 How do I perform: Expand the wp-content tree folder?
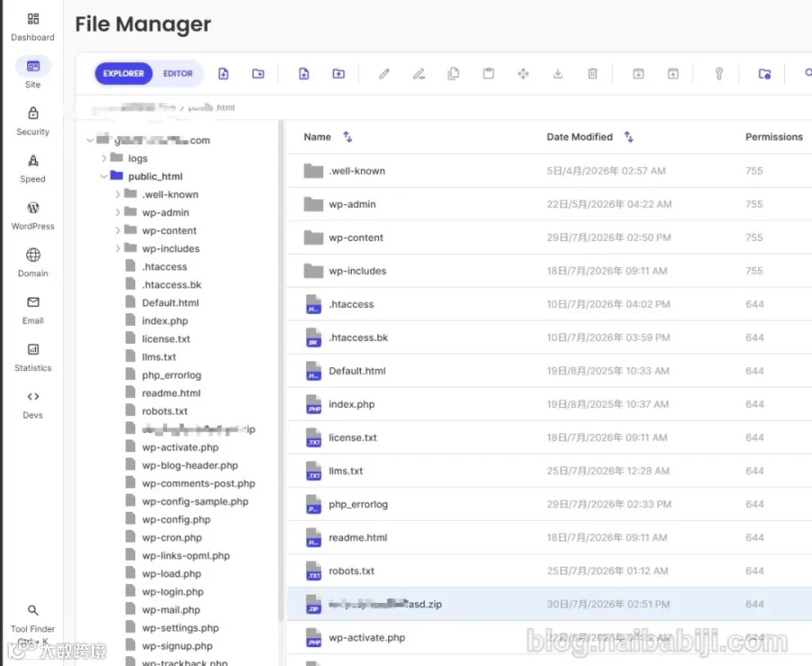tap(117, 230)
